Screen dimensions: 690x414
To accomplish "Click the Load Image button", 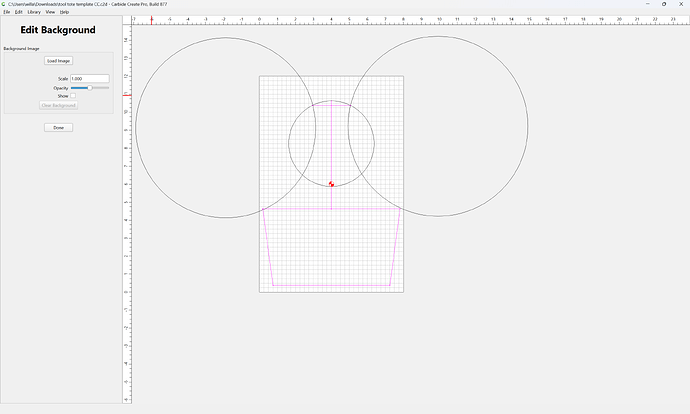I will (x=59, y=61).
